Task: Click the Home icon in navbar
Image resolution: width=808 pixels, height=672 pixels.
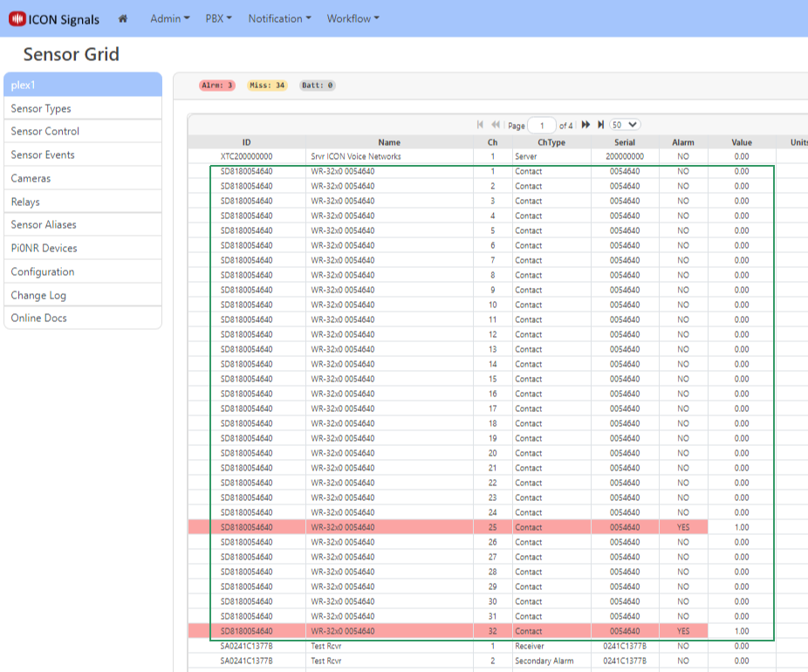Action: [123, 19]
